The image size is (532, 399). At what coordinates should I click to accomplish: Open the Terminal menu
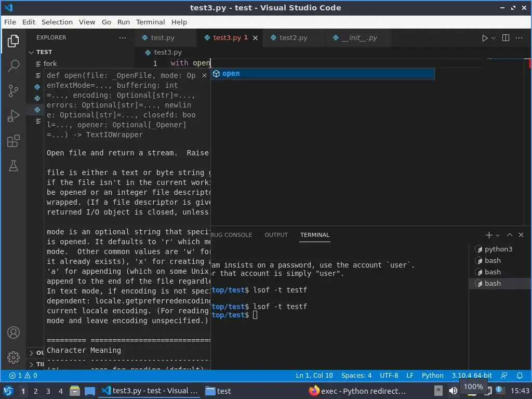150,22
